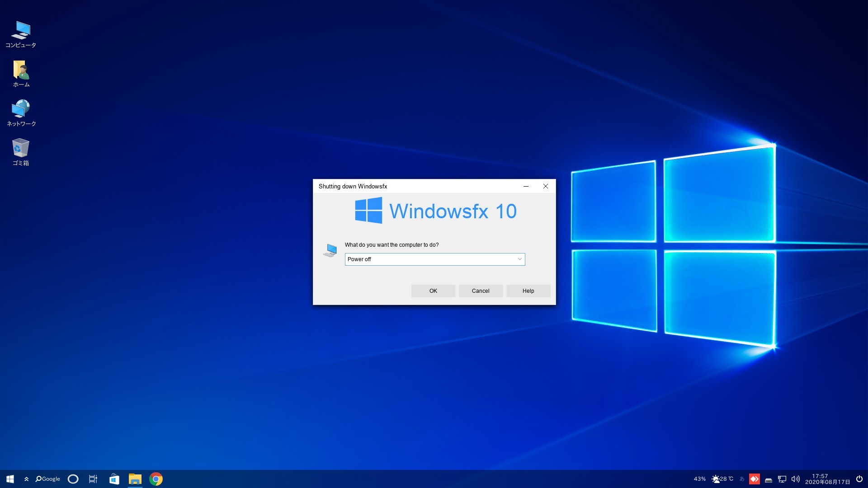The width and height of the screenshot is (868, 488).
Task: Confirm shutdown with OK button
Action: 433,291
